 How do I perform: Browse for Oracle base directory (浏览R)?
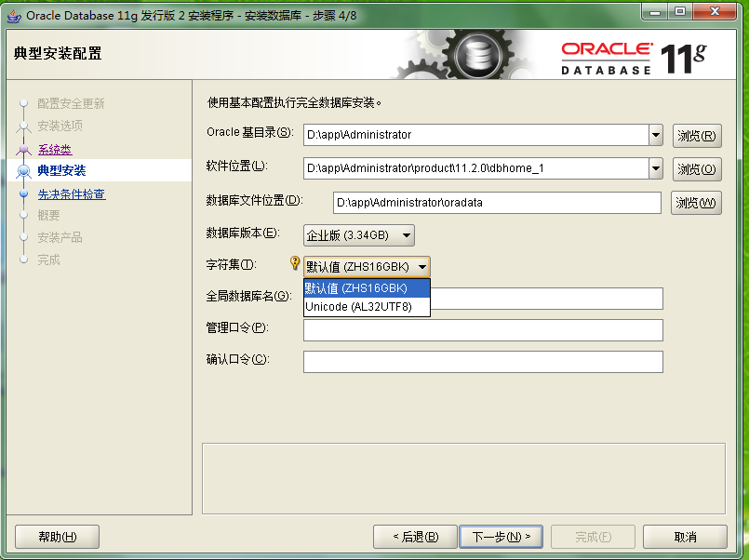tap(697, 136)
